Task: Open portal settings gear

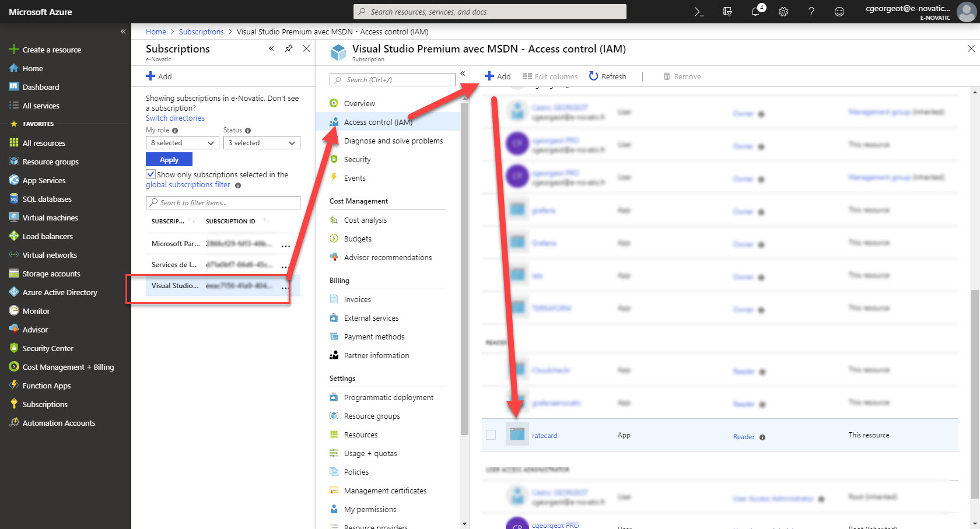Action: click(783, 12)
